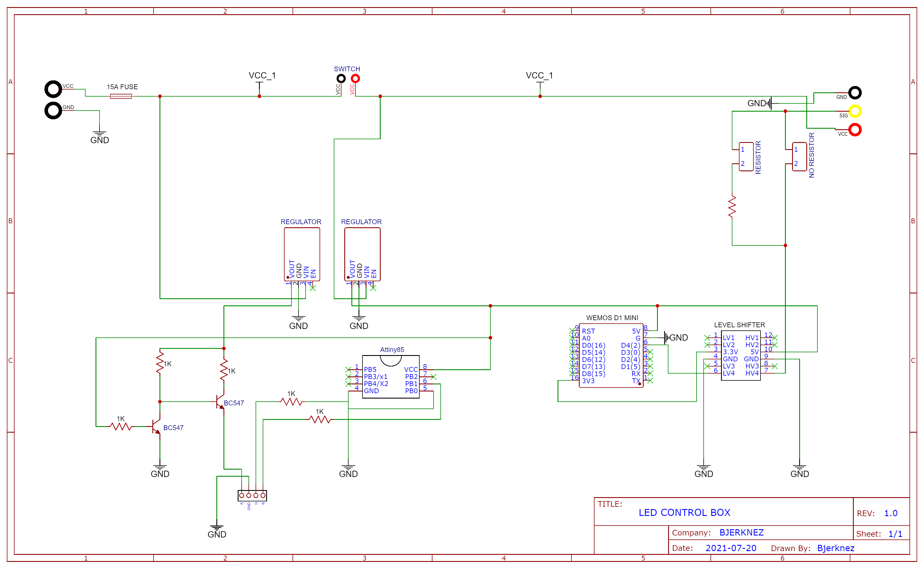Click the HV4 pin label on level shifter
924x569 pixels.
click(752, 373)
